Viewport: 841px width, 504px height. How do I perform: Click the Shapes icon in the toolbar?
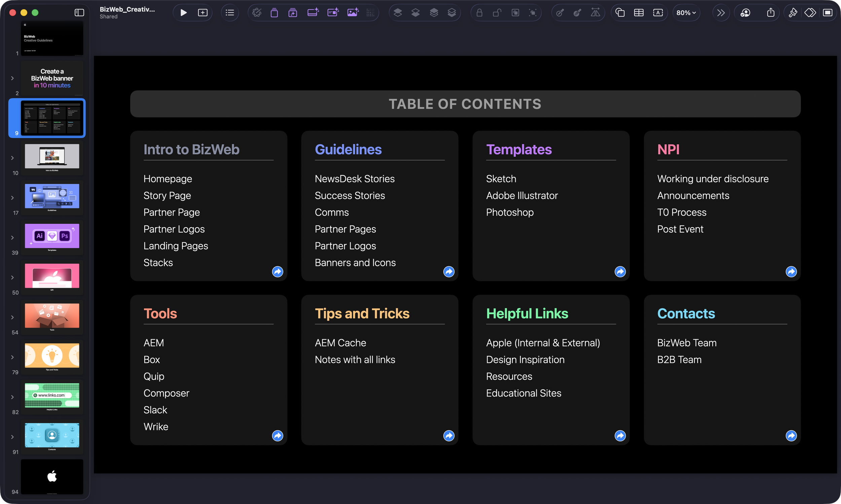point(620,13)
